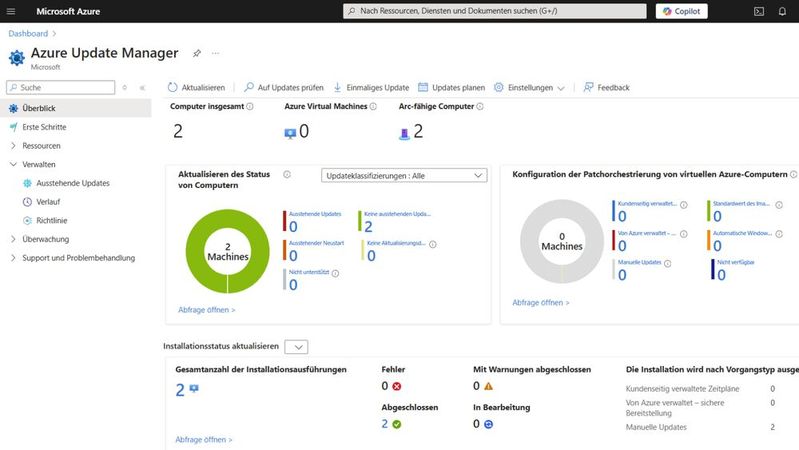
Task: Click the Updates planen calendar icon
Action: coord(423,87)
